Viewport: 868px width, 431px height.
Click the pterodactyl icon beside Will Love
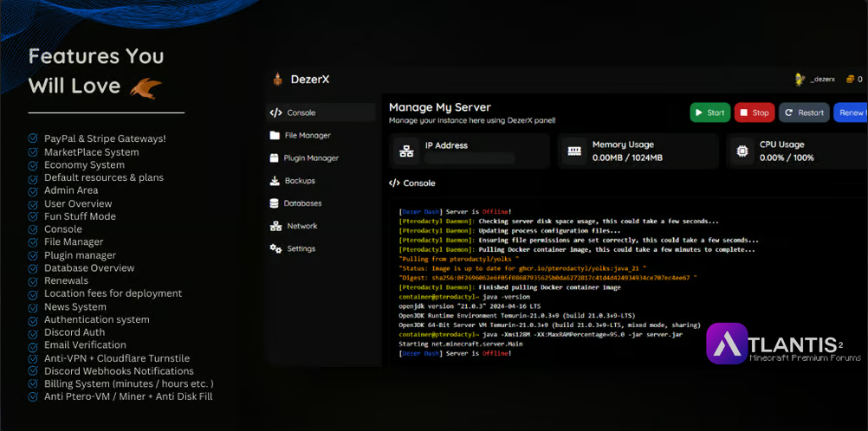pyautogui.click(x=146, y=88)
